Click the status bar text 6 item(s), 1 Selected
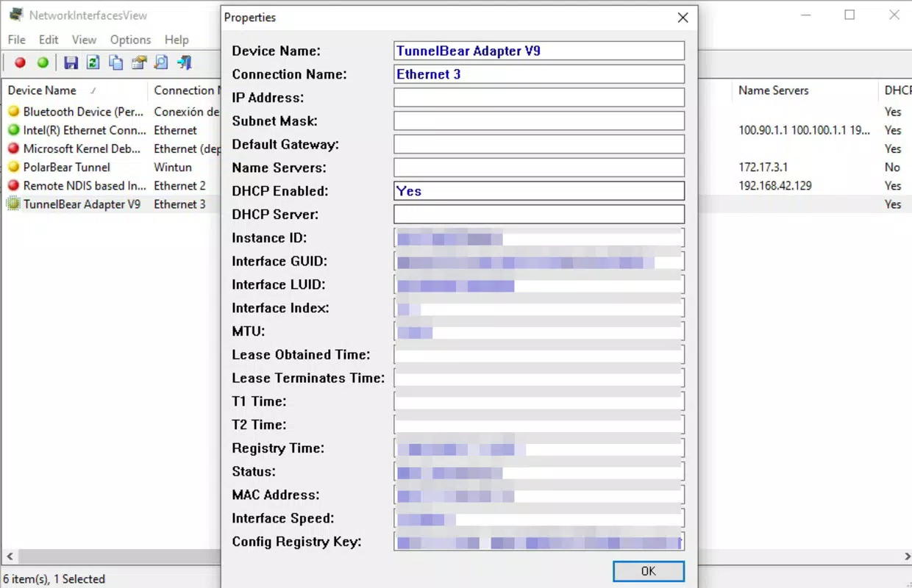 click(x=54, y=578)
